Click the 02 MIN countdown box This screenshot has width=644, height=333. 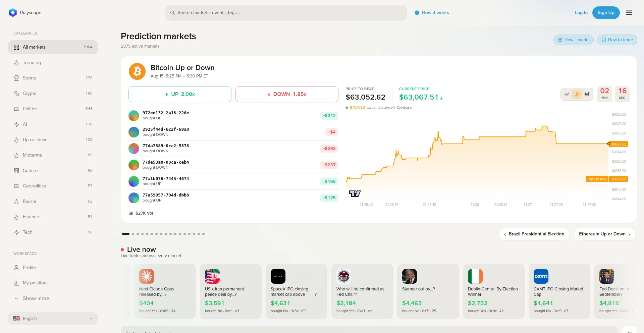pos(605,94)
